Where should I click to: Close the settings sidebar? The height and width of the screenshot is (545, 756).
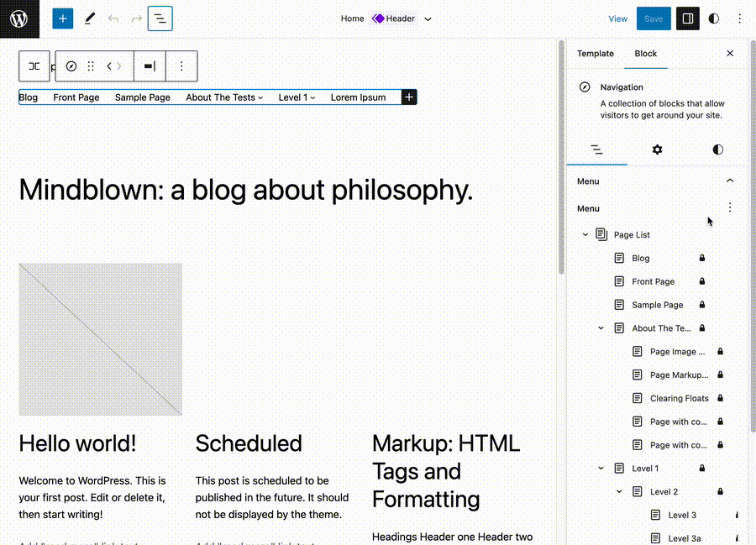[x=729, y=54]
